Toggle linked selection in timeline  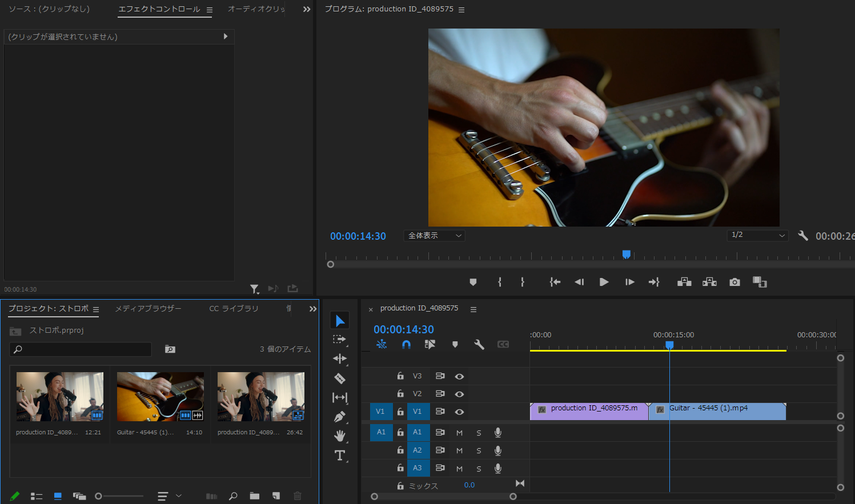(430, 344)
